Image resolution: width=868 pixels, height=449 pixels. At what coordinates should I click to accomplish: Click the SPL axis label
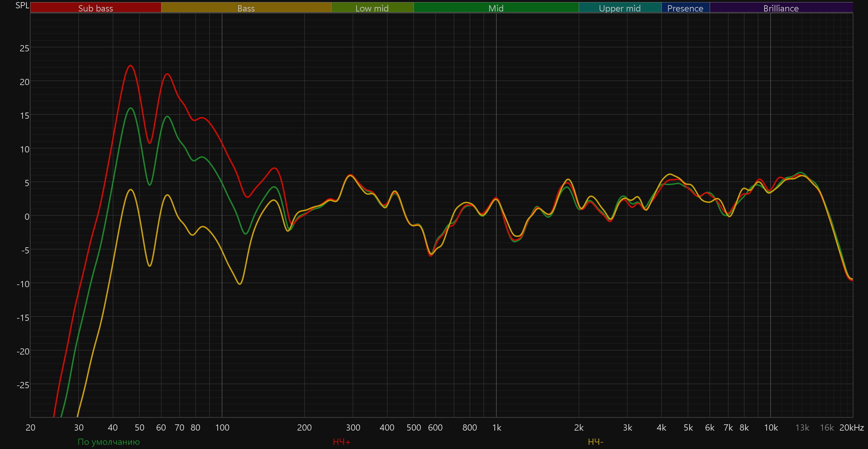22,6
